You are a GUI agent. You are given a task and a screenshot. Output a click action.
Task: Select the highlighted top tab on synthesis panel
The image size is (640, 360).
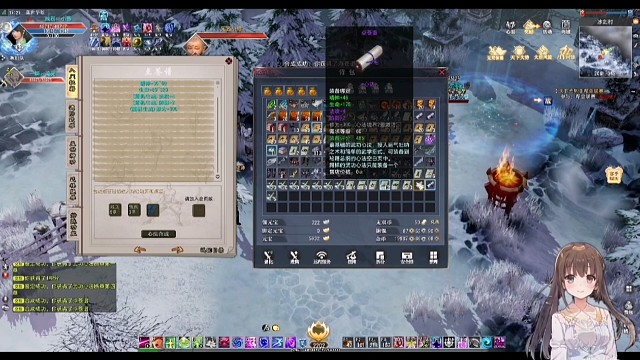[72, 81]
